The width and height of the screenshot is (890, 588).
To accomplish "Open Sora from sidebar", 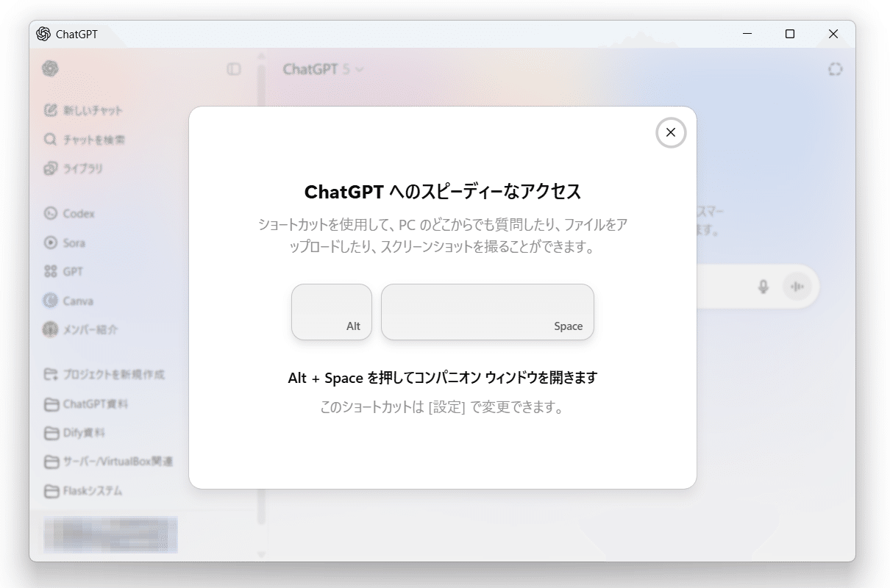I will point(65,243).
